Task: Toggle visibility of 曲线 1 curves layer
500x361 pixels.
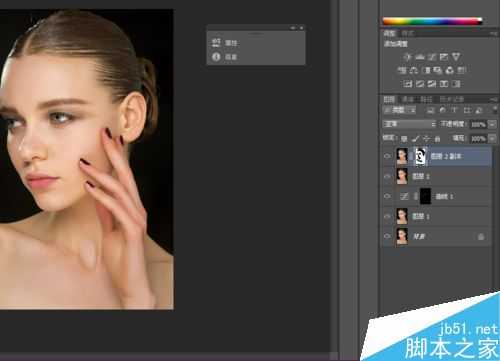Action: tap(387, 196)
